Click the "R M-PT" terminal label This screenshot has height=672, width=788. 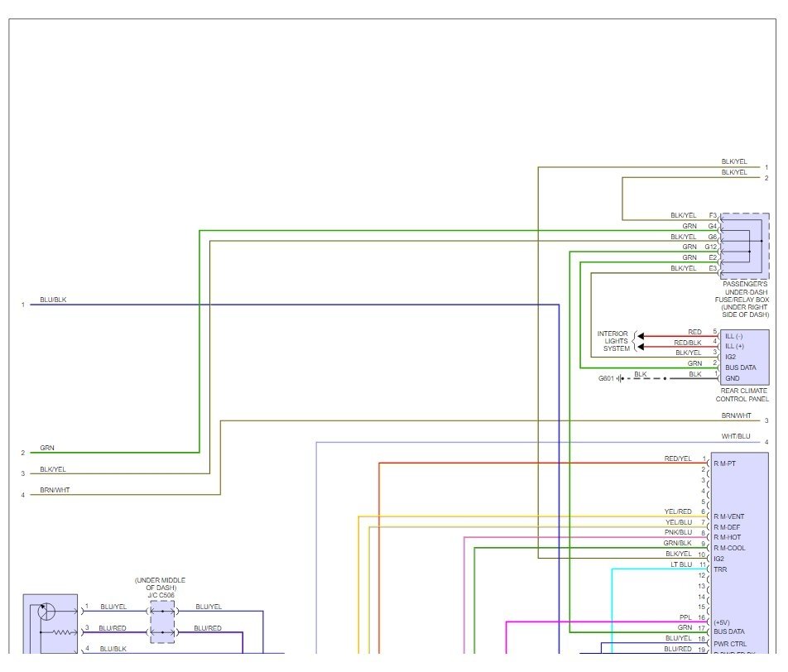[725, 463]
